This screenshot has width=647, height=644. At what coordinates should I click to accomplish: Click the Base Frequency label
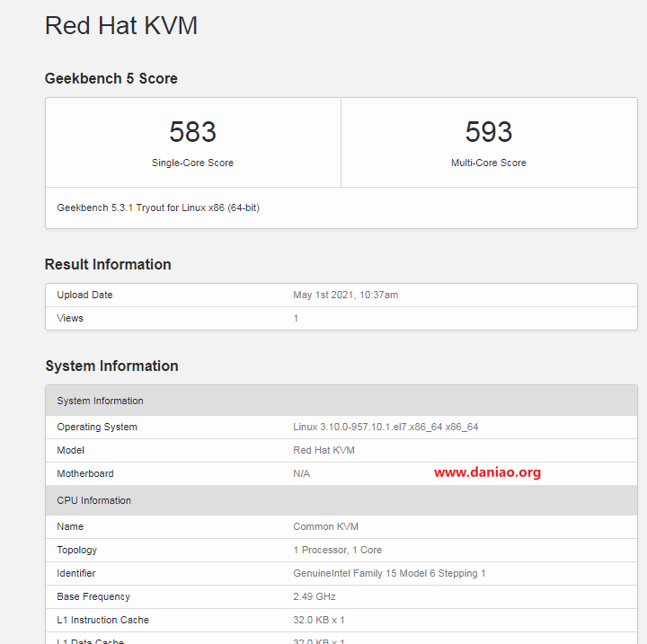[93, 596]
